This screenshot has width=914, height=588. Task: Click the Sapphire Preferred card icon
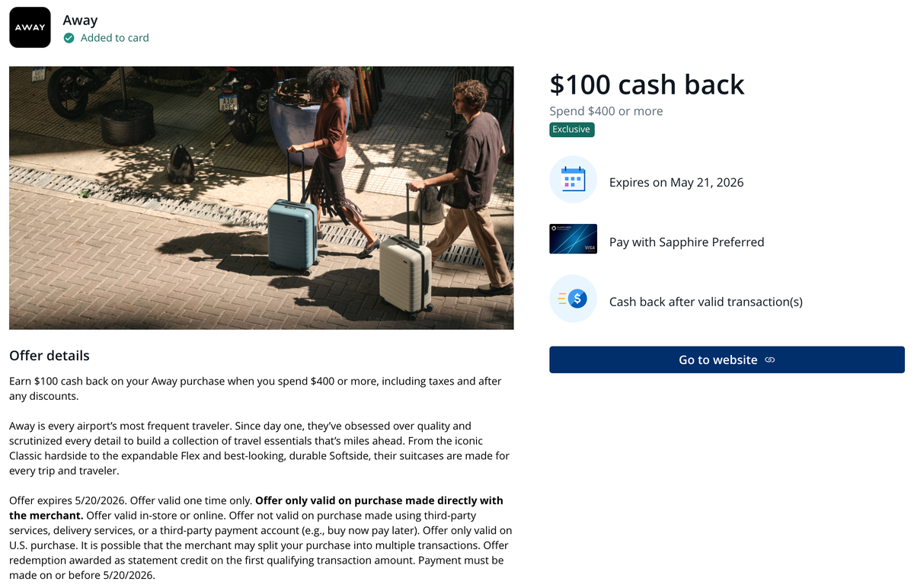pos(573,238)
